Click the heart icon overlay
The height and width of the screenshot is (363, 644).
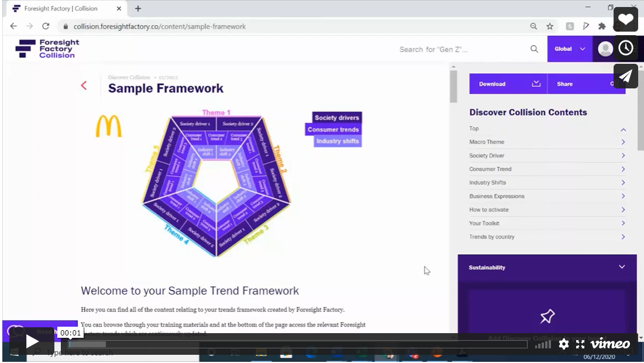click(x=625, y=19)
